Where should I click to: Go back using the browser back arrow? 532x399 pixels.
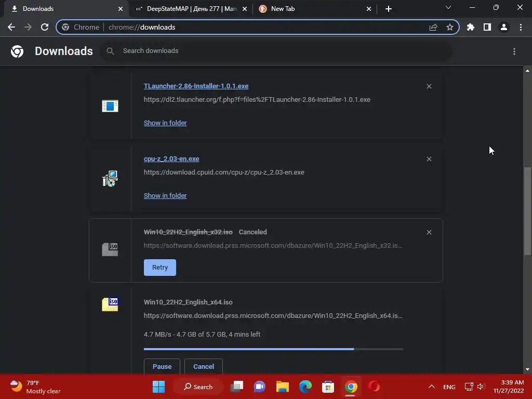click(x=11, y=27)
